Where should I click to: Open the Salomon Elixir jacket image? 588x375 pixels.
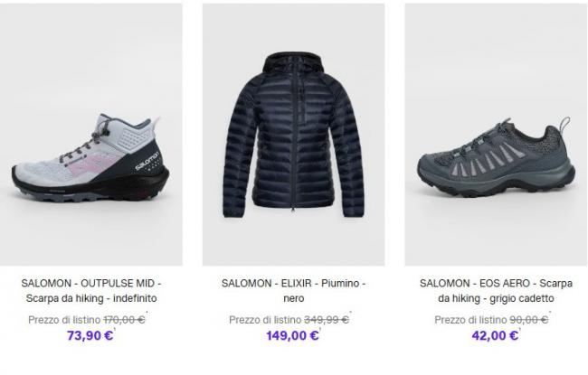(294, 135)
